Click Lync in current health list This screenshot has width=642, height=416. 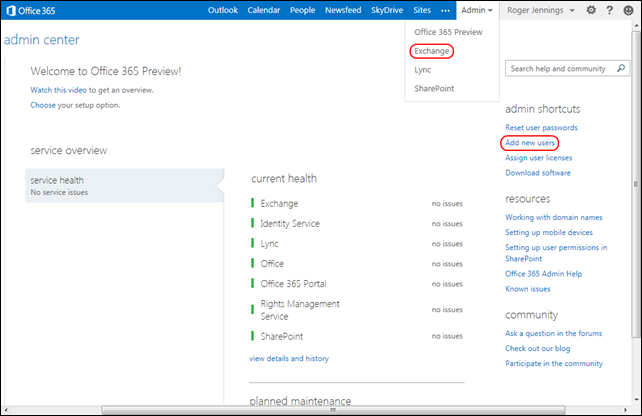tap(269, 244)
